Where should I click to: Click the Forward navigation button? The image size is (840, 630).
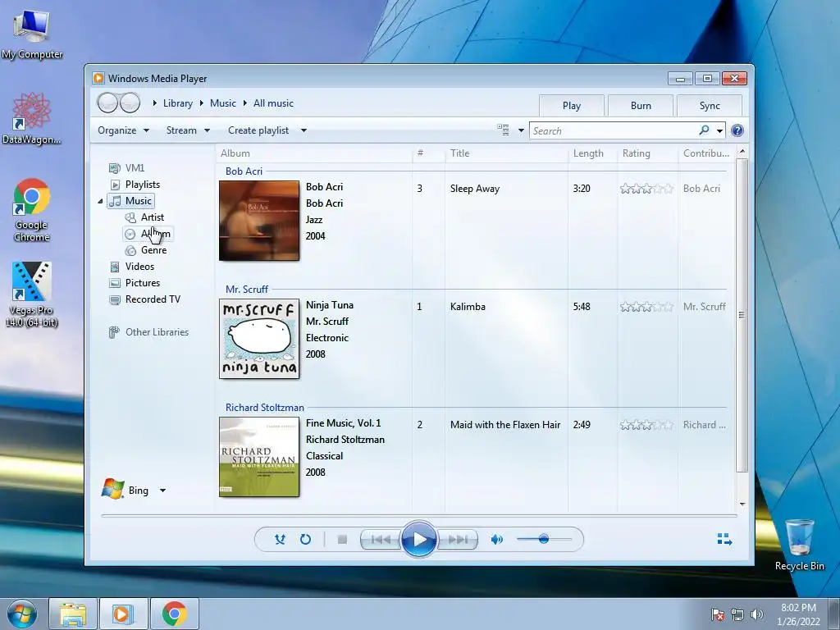click(x=130, y=103)
